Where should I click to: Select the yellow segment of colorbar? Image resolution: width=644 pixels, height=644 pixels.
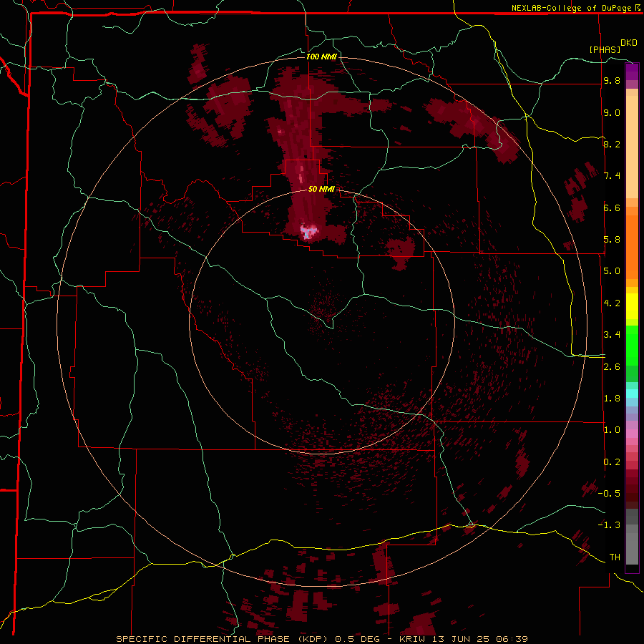(x=632, y=306)
